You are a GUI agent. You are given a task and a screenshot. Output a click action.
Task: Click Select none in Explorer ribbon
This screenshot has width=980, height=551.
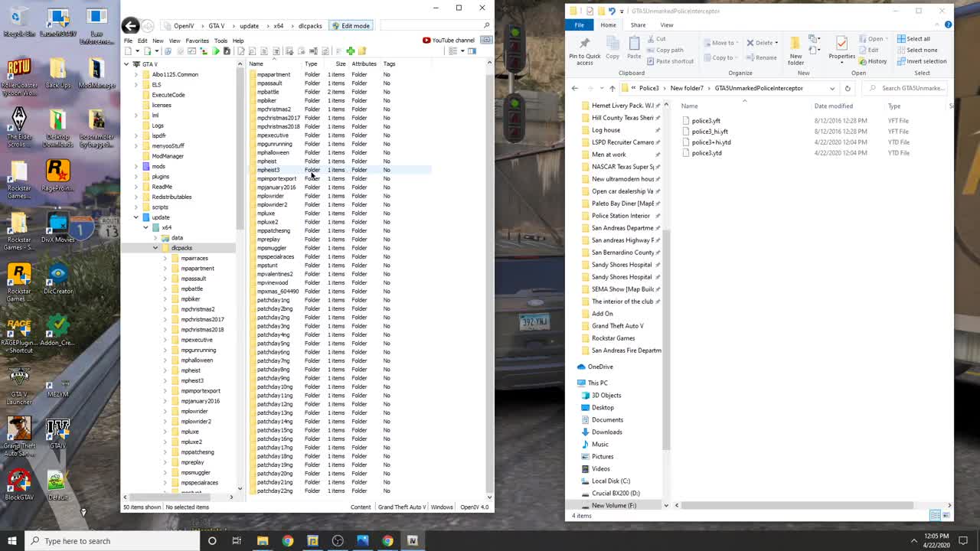pyautogui.click(x=916, y=51)
